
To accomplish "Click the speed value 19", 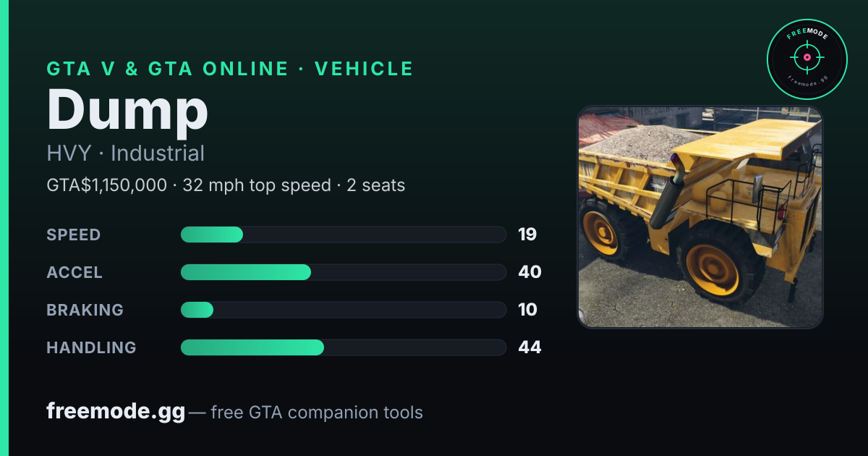I will pyautogui.click(x=527, y=235).
